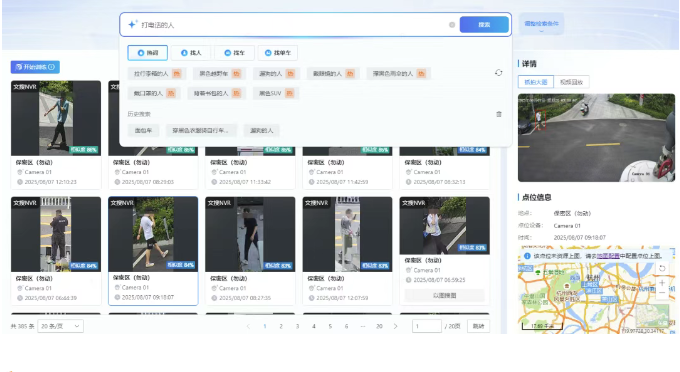Viewport: 680px width, 372px height.
Task: Clear the search text with the x icon
Action: pos(452,25)
